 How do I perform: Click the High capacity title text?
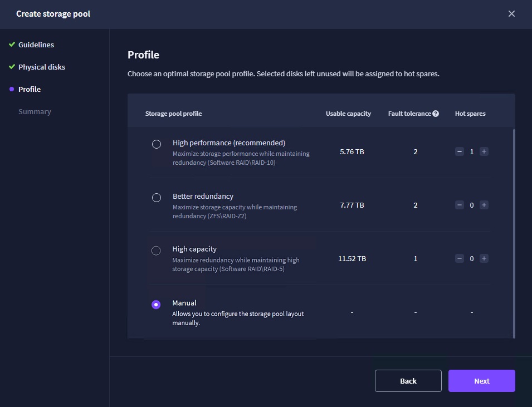(194, 249)
